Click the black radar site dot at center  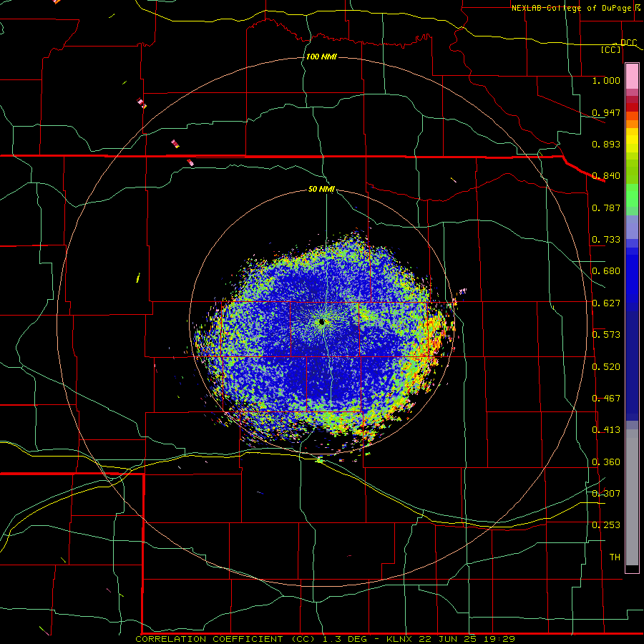point(321,322)
